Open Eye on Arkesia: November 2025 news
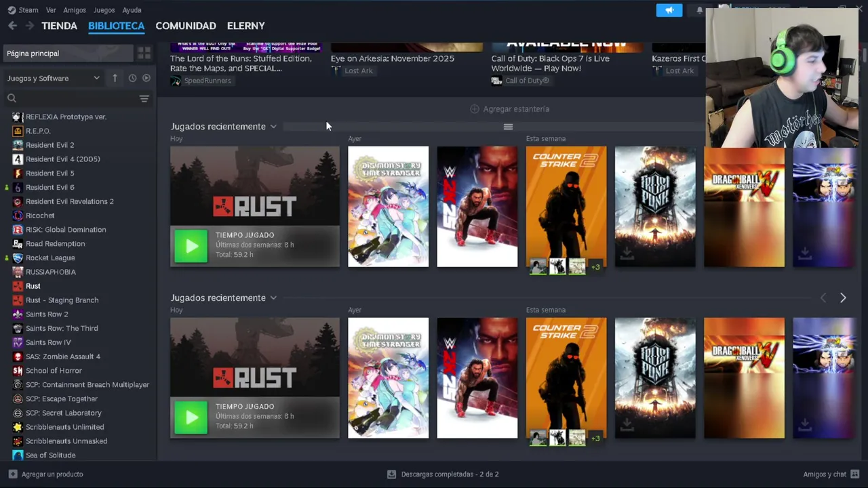The image size is (868, 488). coord(393,58)
